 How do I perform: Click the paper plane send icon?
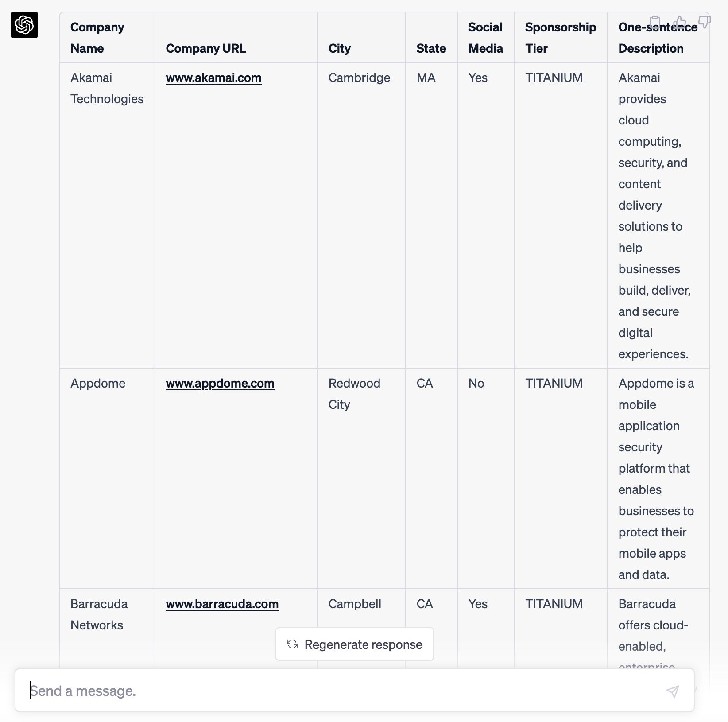point(673,690)
